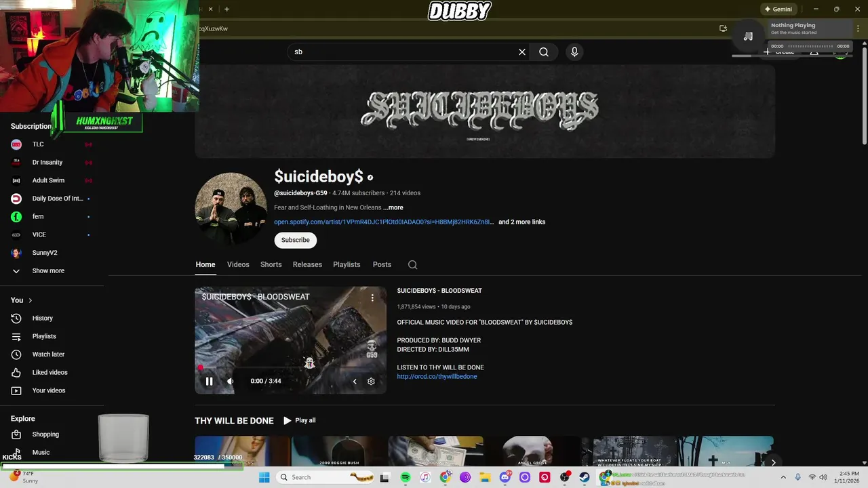Open Steam from the Windows taskbar

pyautogui.click(x=584, y=477)
